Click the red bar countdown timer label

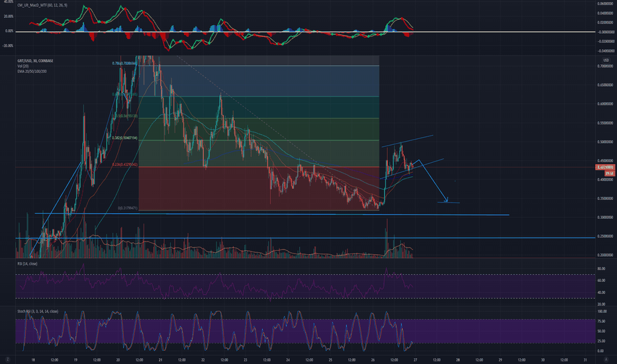point(609,173)
